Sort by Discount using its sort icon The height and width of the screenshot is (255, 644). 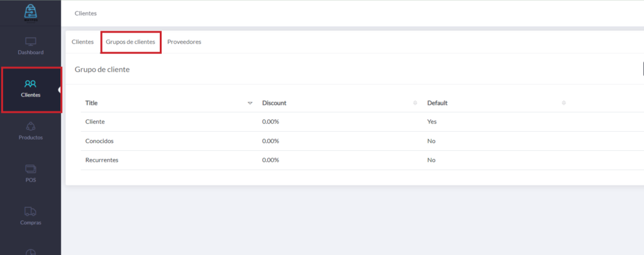(415, 103)
